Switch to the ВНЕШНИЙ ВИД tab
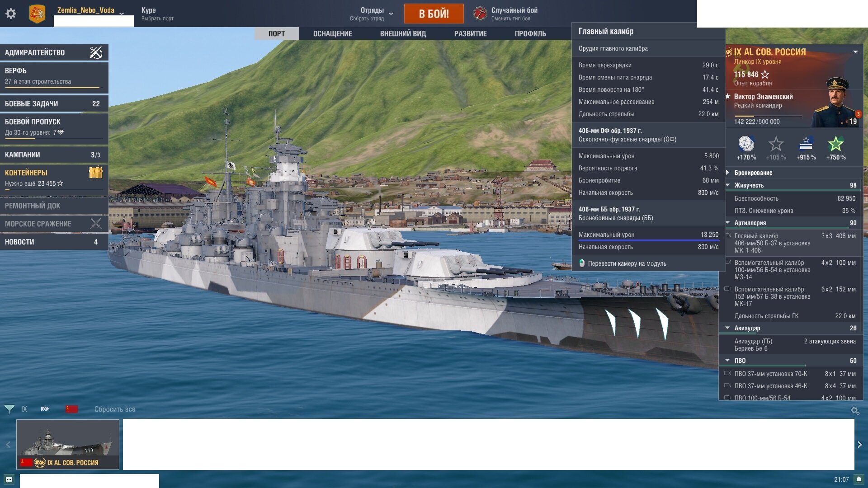This screenshot has width=868, height=488. pyautogui.click(x=403, y=33)
